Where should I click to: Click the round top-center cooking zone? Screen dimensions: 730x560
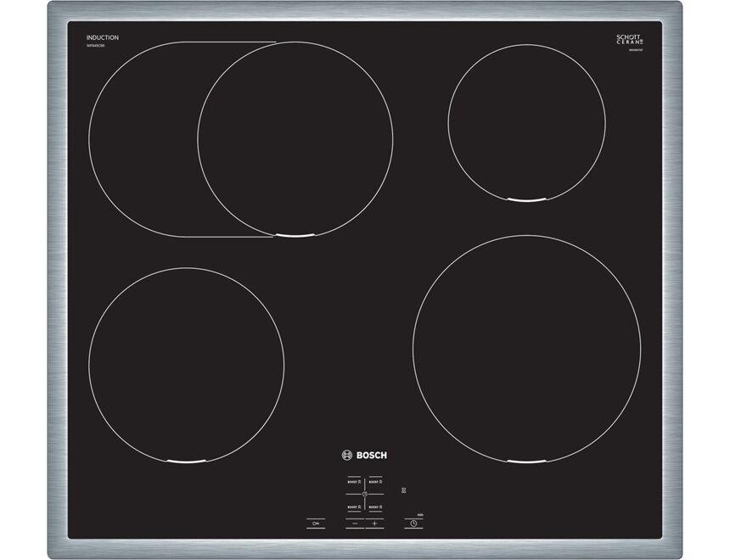tap(295, 137)
